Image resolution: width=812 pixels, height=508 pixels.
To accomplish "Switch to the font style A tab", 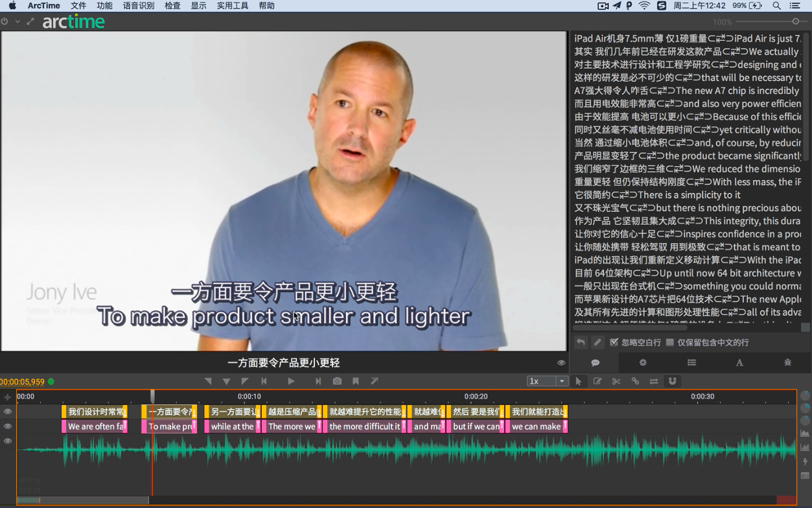I will (x=739, y=363).
